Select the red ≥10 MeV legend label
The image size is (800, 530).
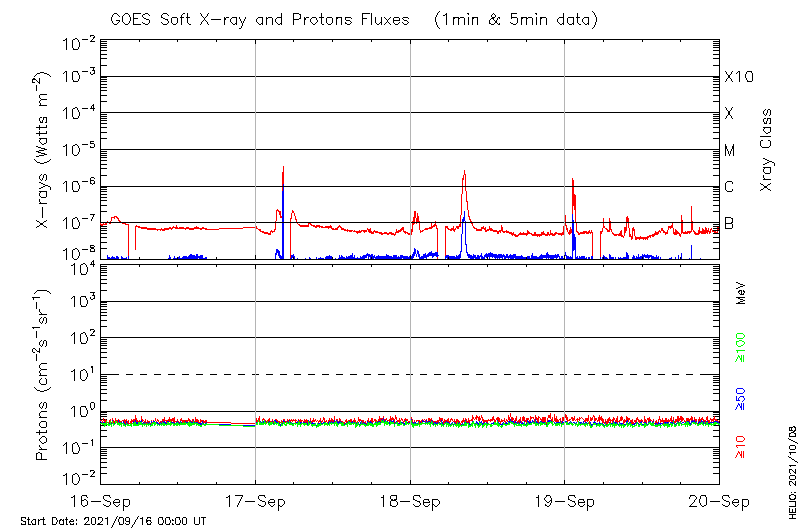(x=741, y=447)
